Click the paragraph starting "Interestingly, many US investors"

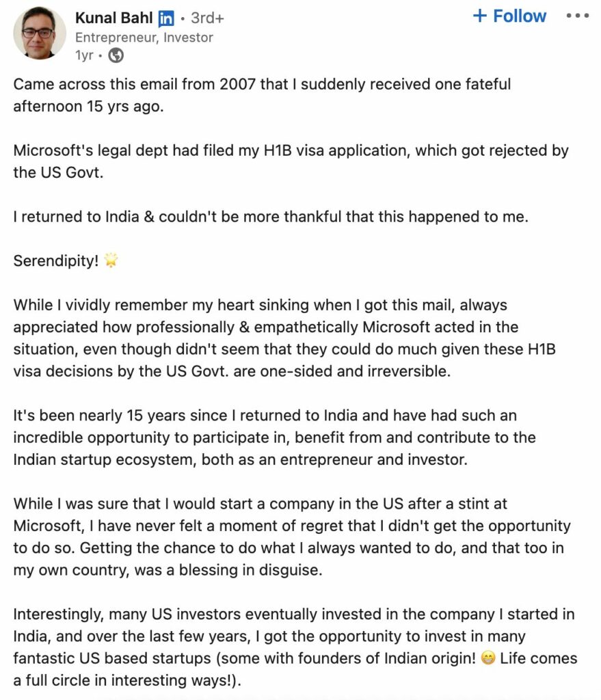[x=295, y=648]
